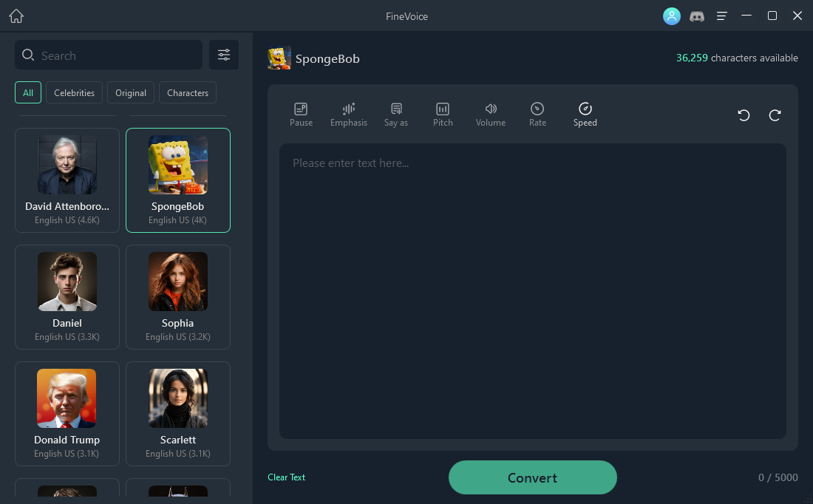
Task: Go to the Home screen icon
Action: 16,16
